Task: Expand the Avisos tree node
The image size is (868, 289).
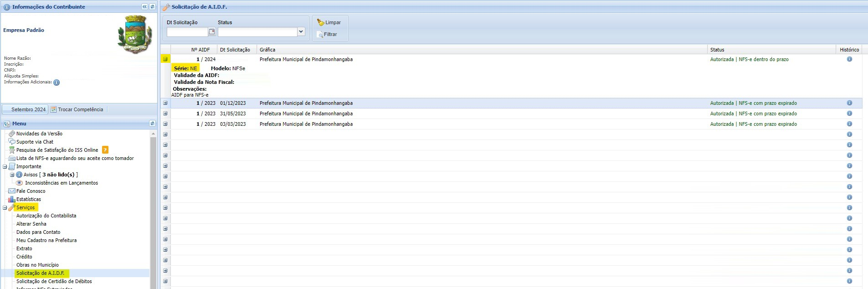Action: click(x=12, y=175)
